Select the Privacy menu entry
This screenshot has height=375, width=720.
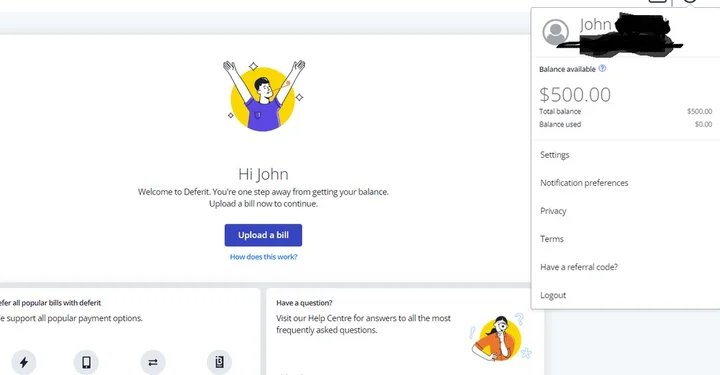point(553,211)
